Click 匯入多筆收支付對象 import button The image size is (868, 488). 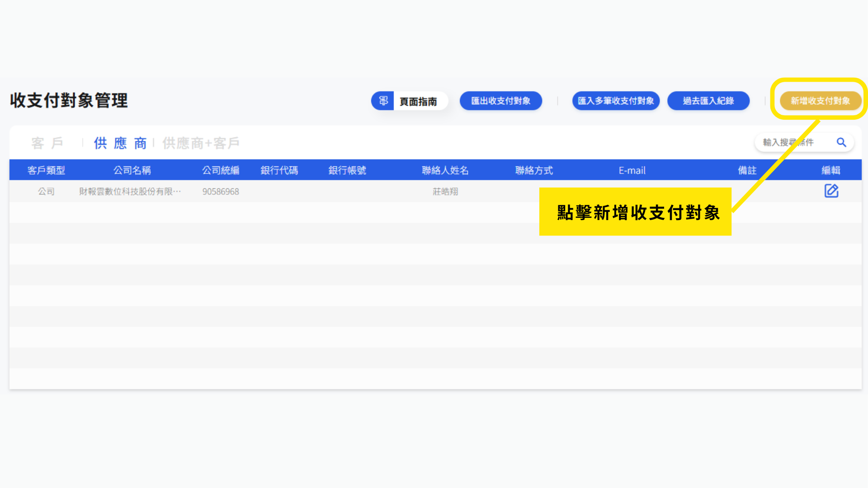[x=615, y=101]
